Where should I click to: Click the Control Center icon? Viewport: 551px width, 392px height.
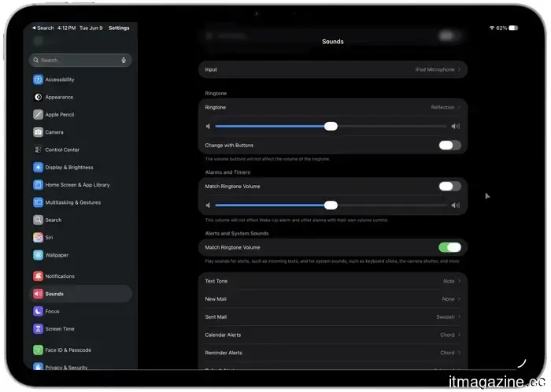tap(38, 150)
